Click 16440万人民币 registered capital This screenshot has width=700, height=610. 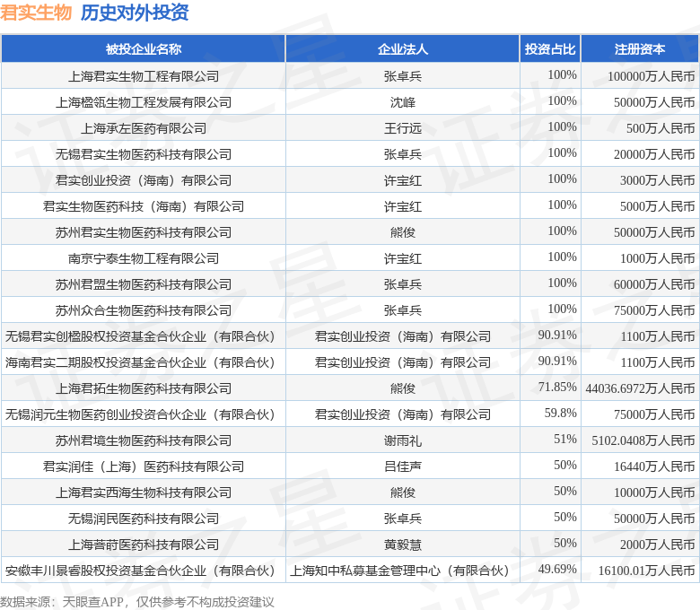[654, 466]
